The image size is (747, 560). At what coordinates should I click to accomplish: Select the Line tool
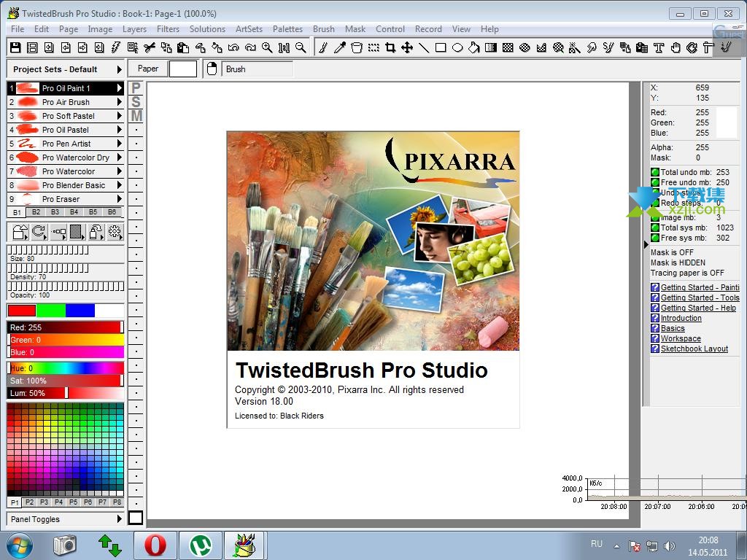click(424, 47)
